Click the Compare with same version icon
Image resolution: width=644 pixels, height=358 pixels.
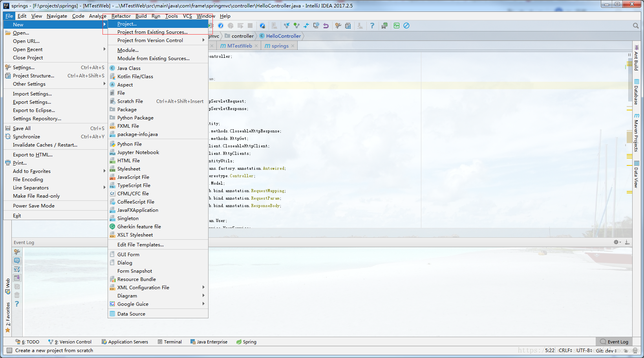(x=306, y=26)
